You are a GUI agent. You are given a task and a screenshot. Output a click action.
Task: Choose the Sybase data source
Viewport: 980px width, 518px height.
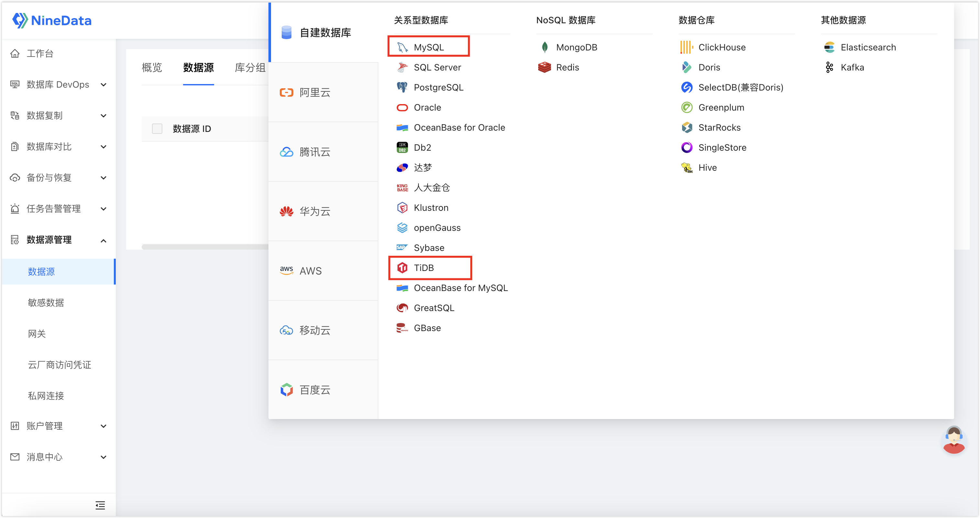pos(420,248)
